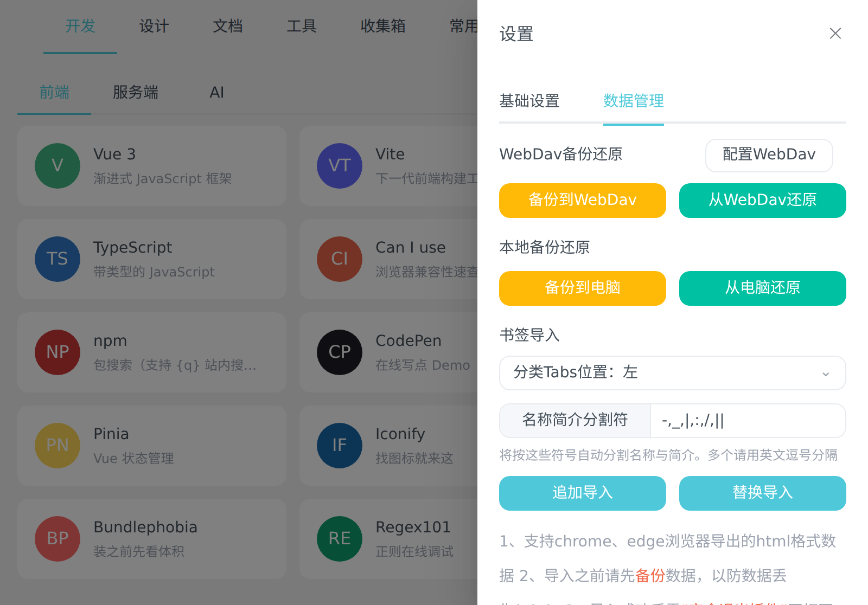The image size is (868, 605).
Task: Click the green RE avatar for Regex101
Action: 340,539
